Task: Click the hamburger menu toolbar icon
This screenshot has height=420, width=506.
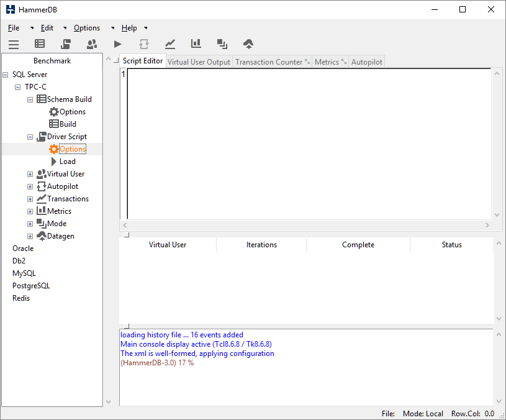Action: pos(14,44)
